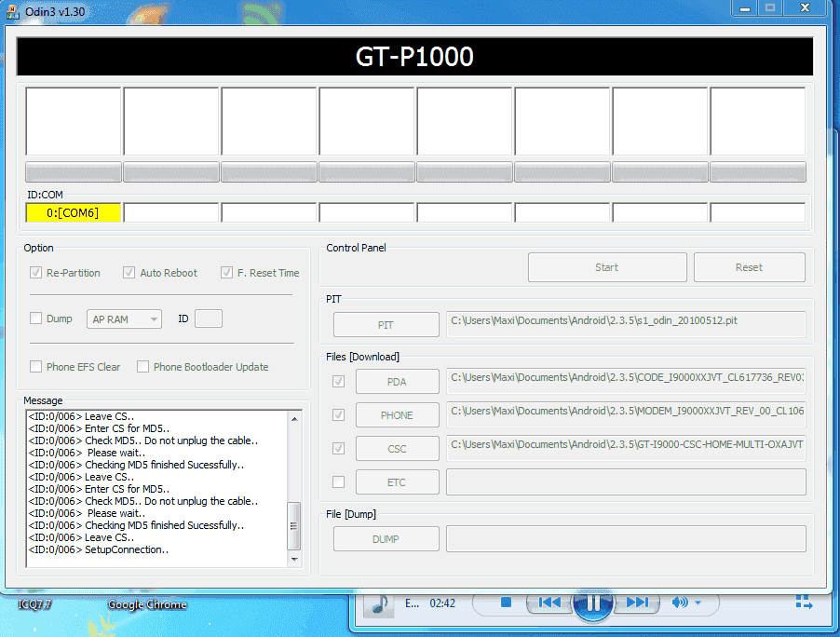The width and height of the screenshot is (840, 637).
Task: Click the Message log scroll up arrow
Action: 294,418
